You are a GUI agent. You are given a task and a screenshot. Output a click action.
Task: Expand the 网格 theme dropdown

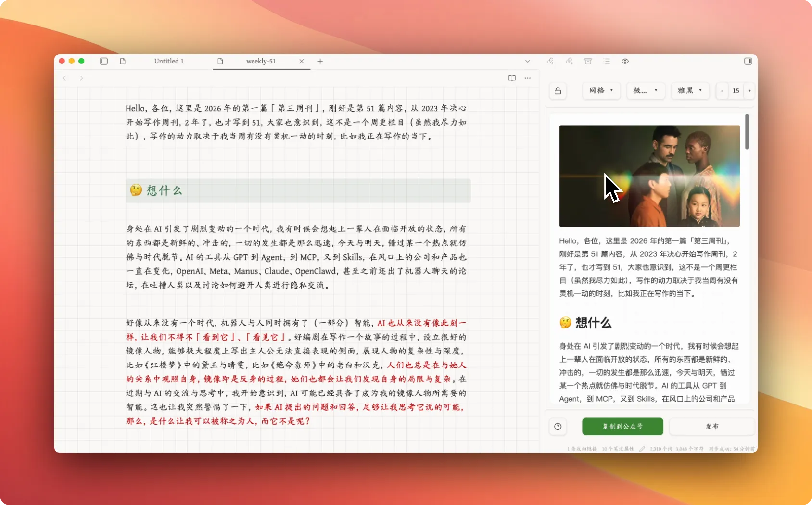tap(601, 90)
